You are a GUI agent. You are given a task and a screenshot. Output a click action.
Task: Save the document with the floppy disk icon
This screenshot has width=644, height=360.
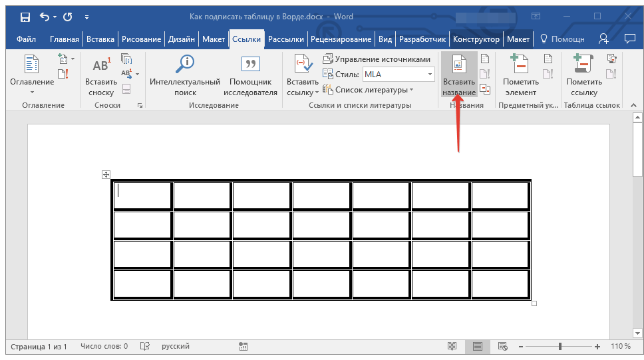point(25,17)
